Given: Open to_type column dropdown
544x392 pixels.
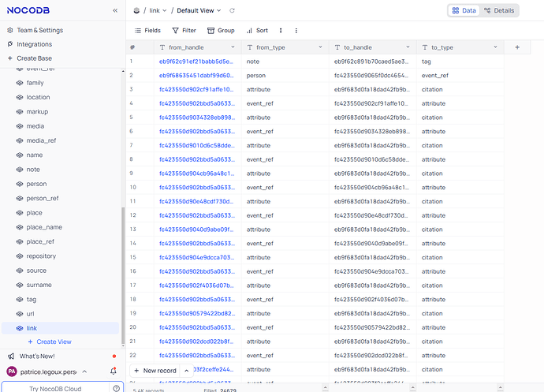Looking at the screenshot, I should (x=495, y=47).
